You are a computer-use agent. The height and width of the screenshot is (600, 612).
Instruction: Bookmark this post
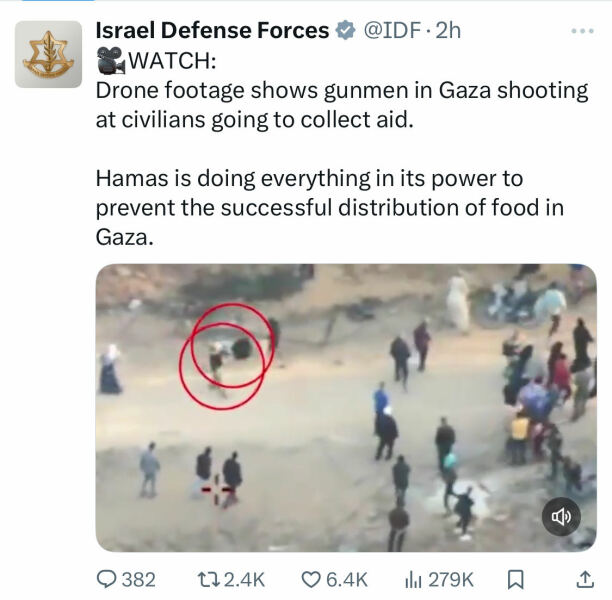[516, 579]
